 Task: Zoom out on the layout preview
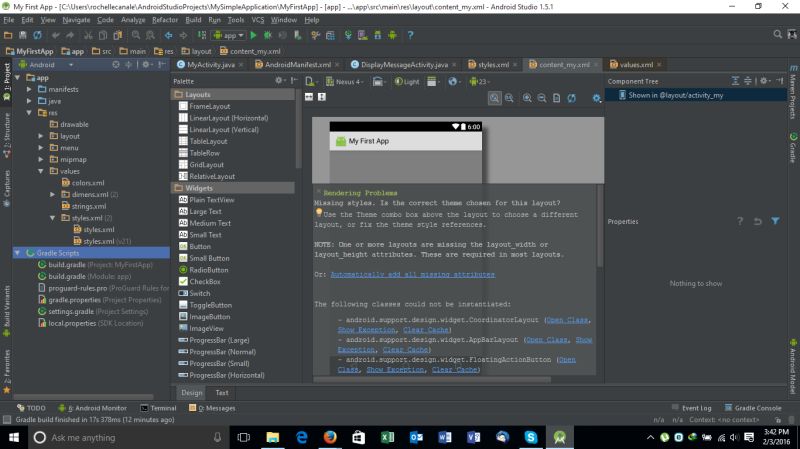tap(542, 98)
